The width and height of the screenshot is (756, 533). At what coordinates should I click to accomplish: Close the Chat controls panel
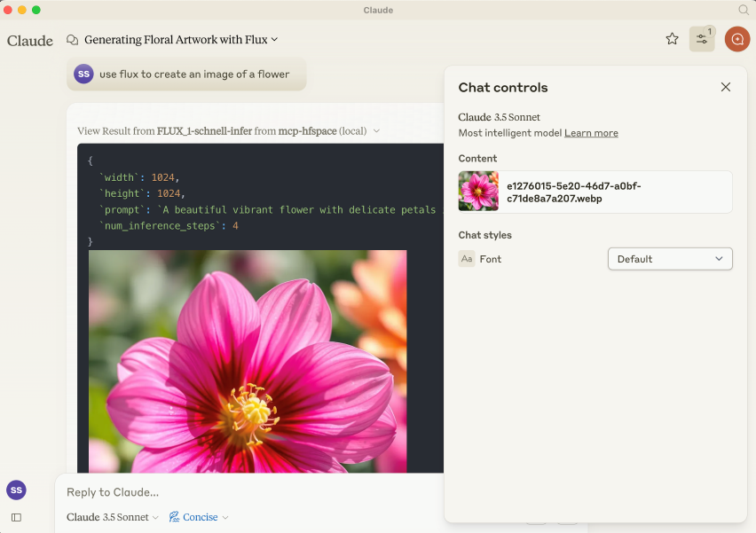click(x=726, y=87)
